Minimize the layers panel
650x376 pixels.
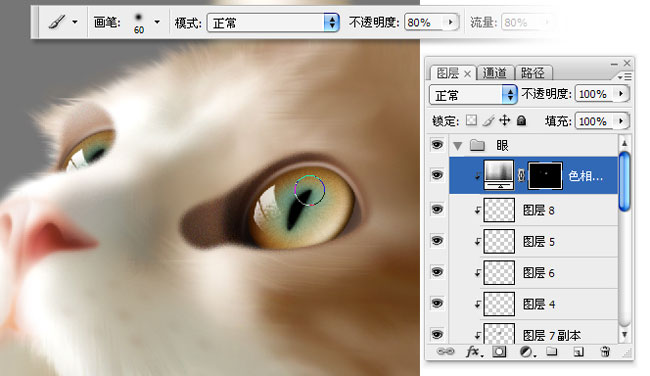614,64
